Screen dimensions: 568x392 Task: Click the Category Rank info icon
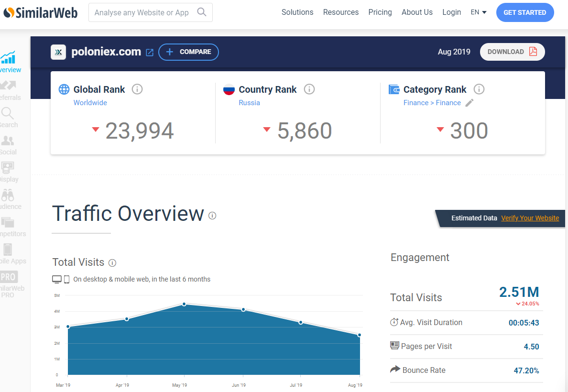pos(479,89)
